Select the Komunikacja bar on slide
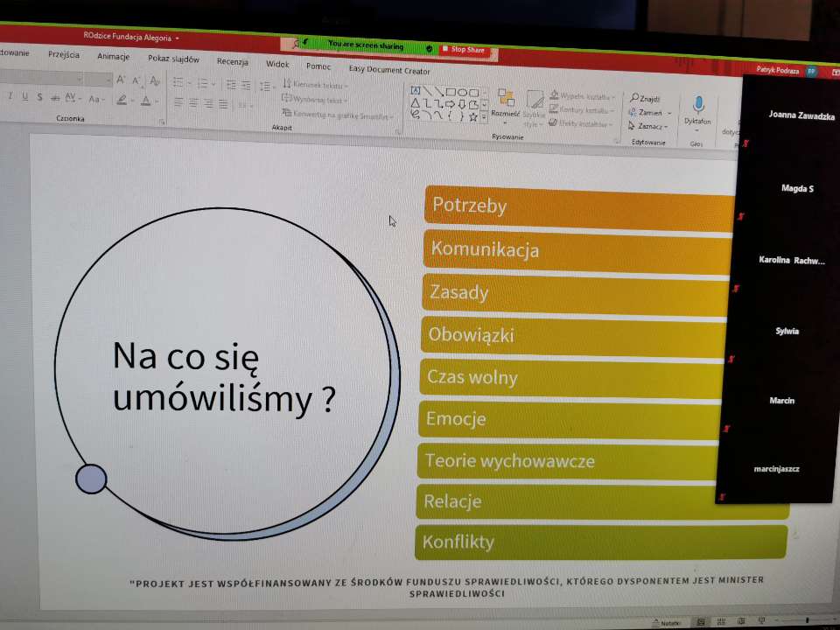The width and height of the screenshot is (840, 630). 577,253
